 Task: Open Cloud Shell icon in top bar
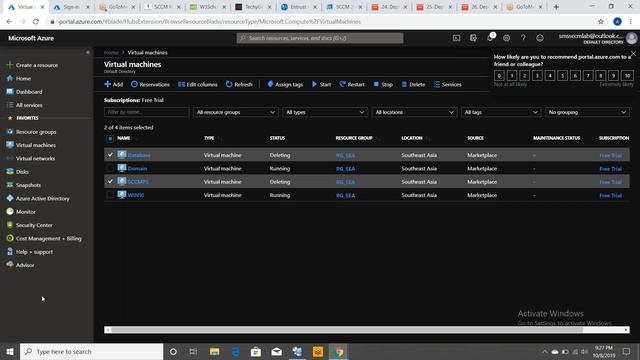(456, 38)
